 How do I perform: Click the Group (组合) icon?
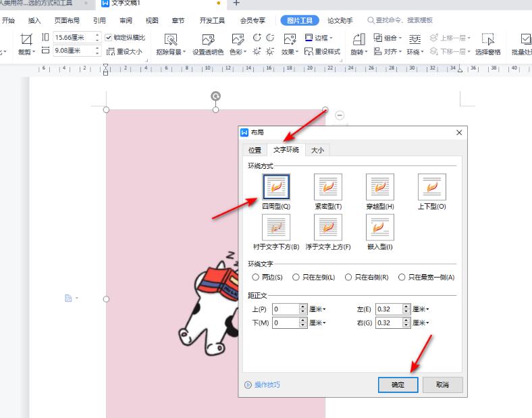[x=377, y=37]
